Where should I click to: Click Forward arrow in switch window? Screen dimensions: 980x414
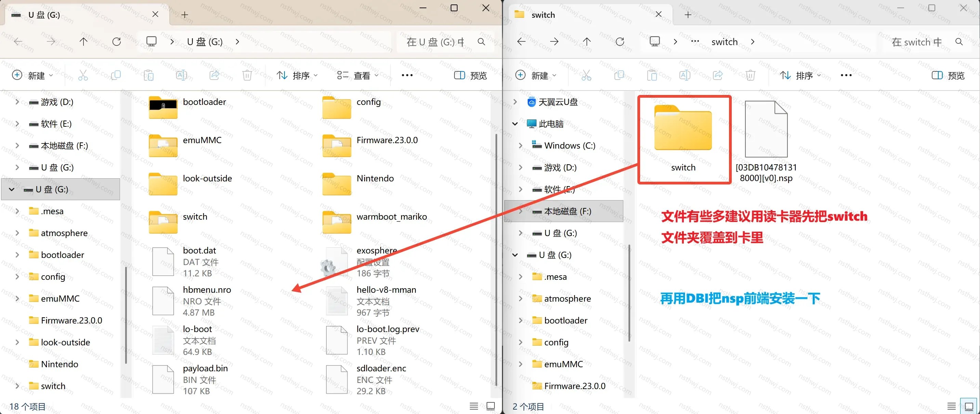(554, 41)
